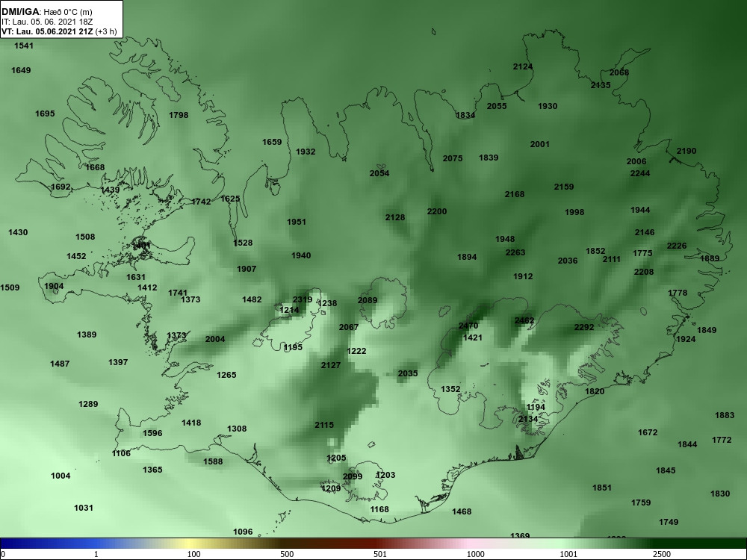This screenshot has height=560, width=747.
Task: Click the height value 1692
Action: pos(61,187)
